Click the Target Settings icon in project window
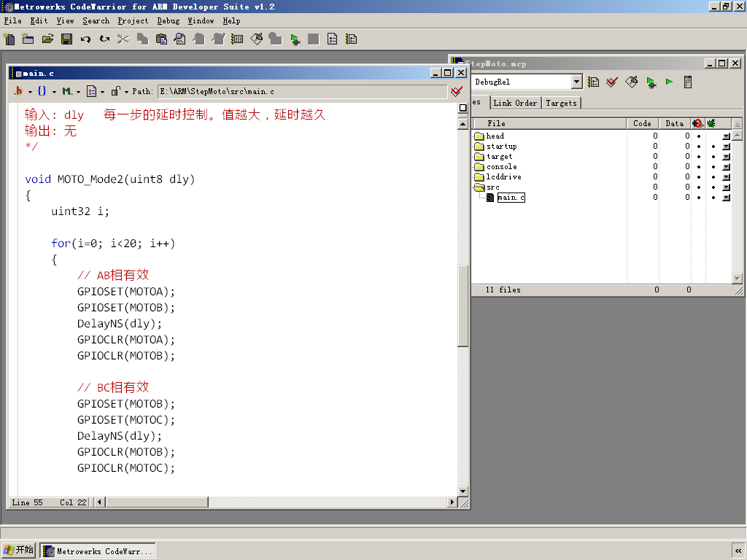Image resolution: width=747 pixels, height=560 pixels. (x=593, y=82)
